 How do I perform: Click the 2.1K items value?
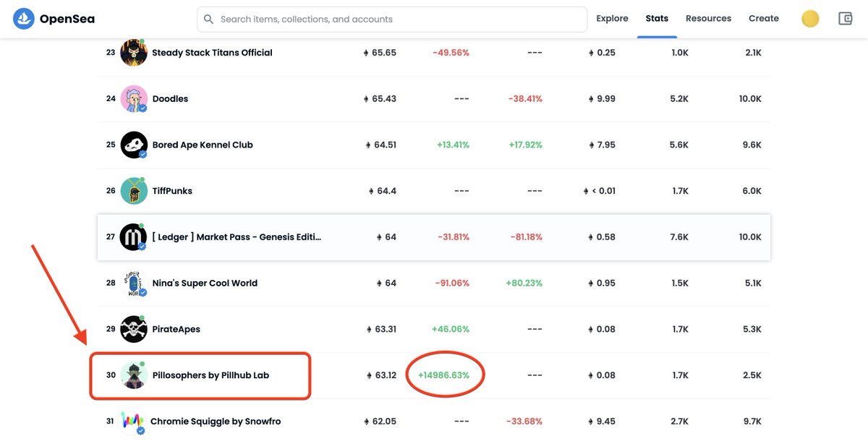(752, 53)
